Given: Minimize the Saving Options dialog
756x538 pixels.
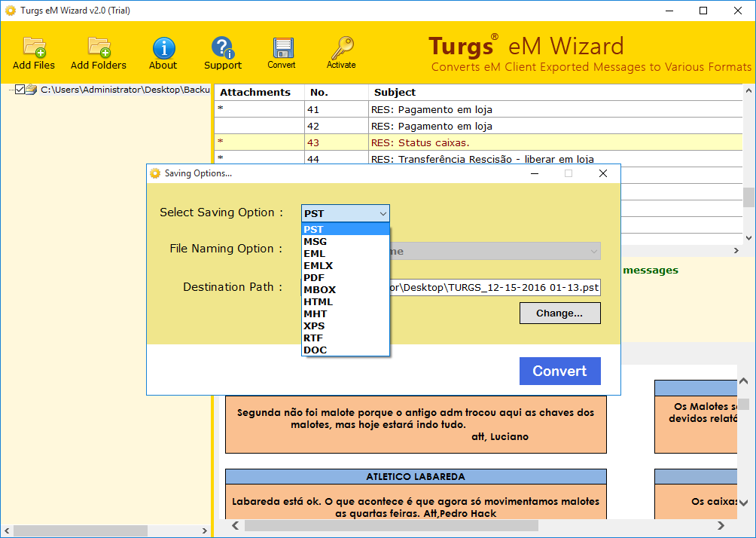Looking at the screenshot, I should click(x=534, y=173).
